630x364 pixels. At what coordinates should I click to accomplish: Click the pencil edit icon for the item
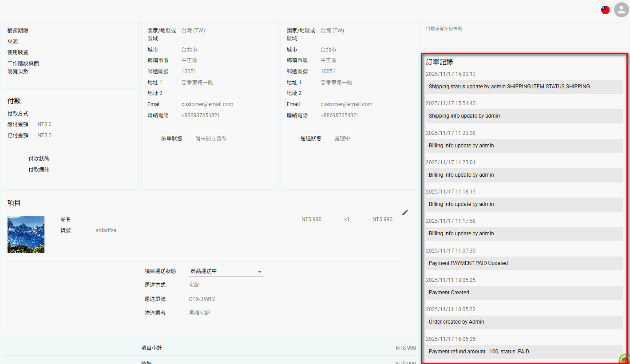click(405, 213)
